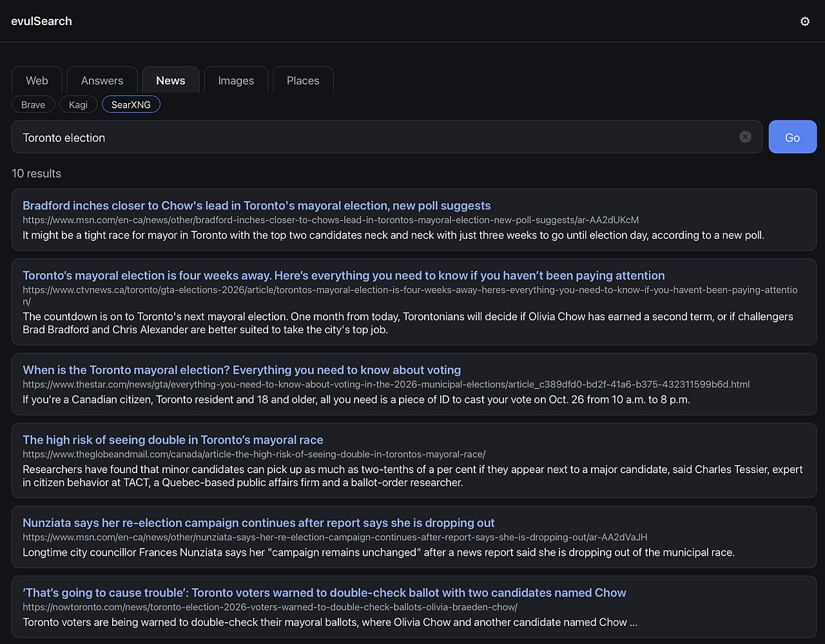Screen dimensions: 825x644
Task: Click the msn.com Nunziata article URL
Action: 335,537
